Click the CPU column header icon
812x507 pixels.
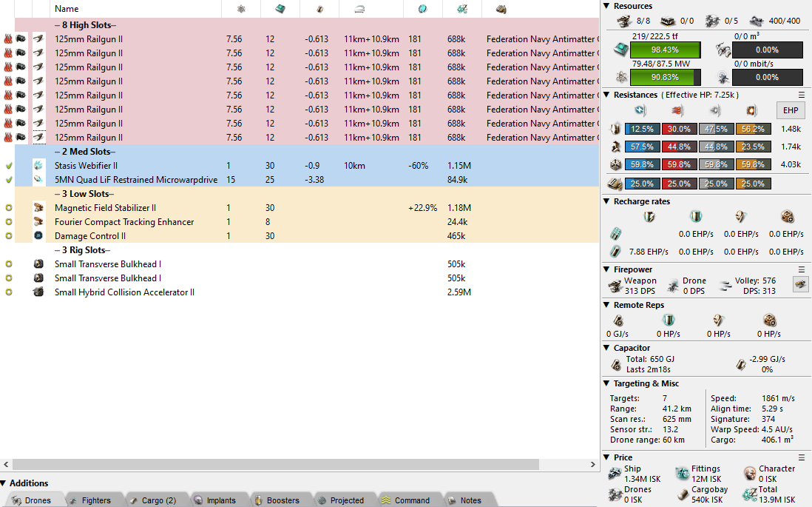coord(280,9)
